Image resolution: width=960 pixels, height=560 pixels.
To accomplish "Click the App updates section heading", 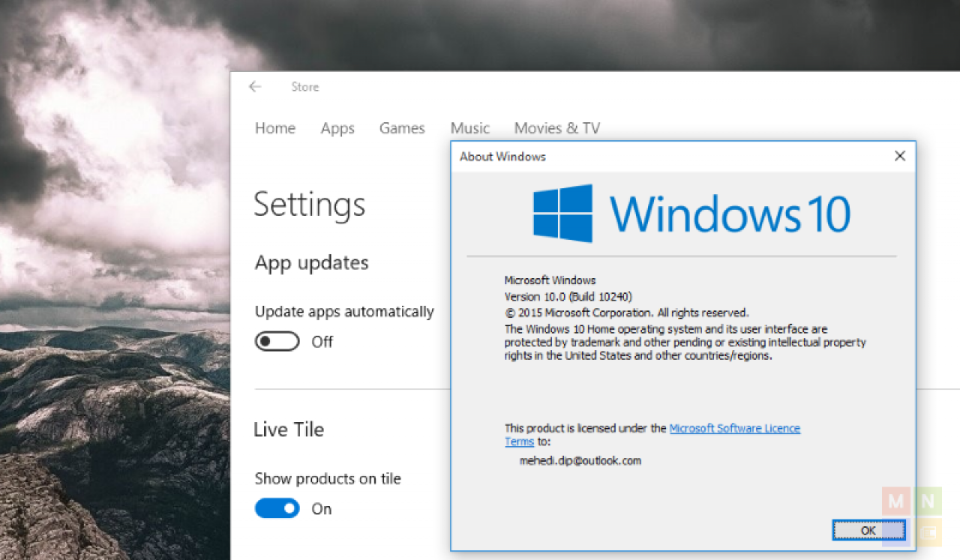I will (312, 263).
